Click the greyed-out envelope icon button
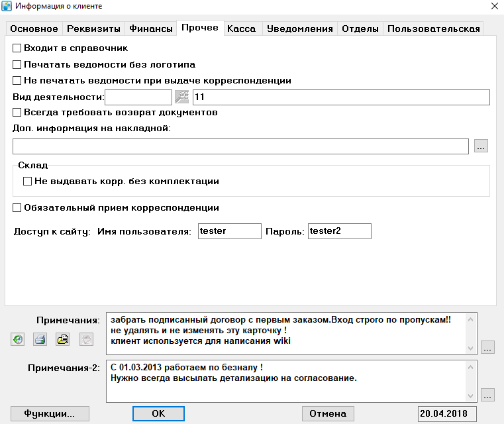504x424 pixels. coord(87,339)
